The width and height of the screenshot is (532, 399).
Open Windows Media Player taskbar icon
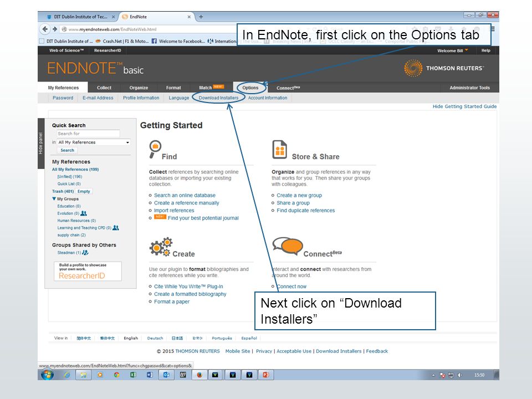tap(100, 375)
